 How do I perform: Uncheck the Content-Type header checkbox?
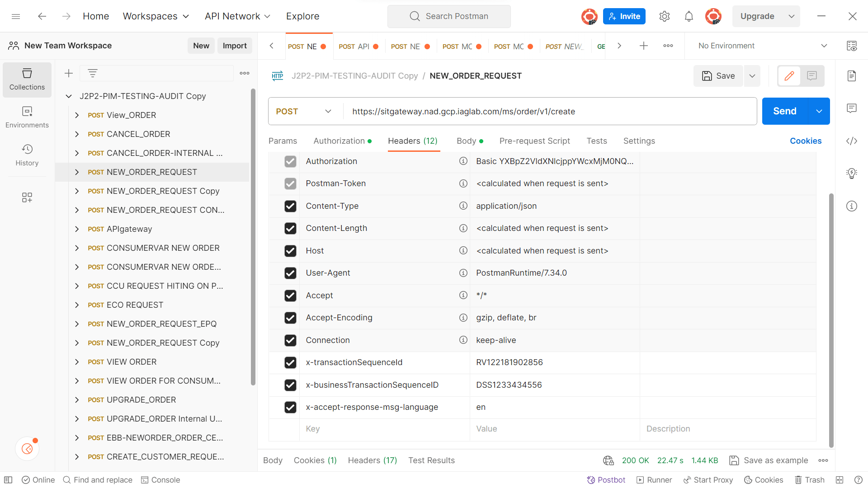[x=290, y=206]
